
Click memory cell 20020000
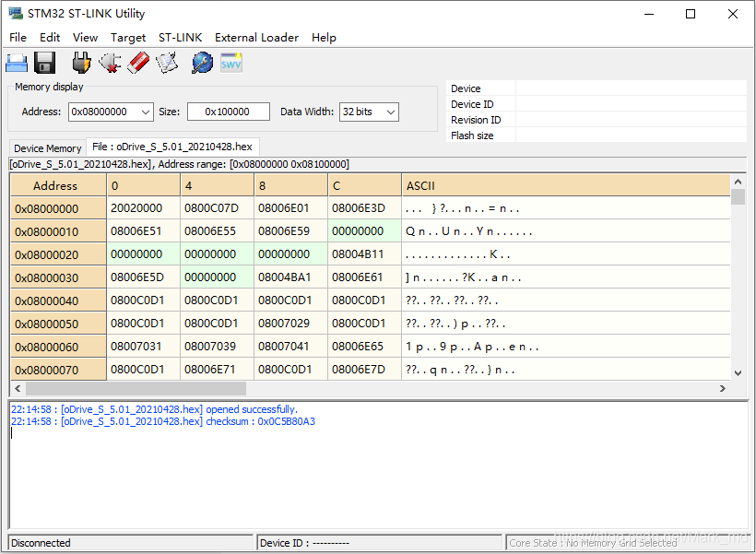[144, 208]
